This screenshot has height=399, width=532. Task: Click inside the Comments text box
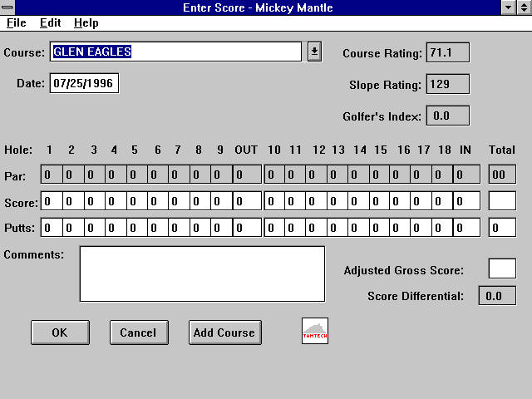pyautogui.click(x=202, y=273)
